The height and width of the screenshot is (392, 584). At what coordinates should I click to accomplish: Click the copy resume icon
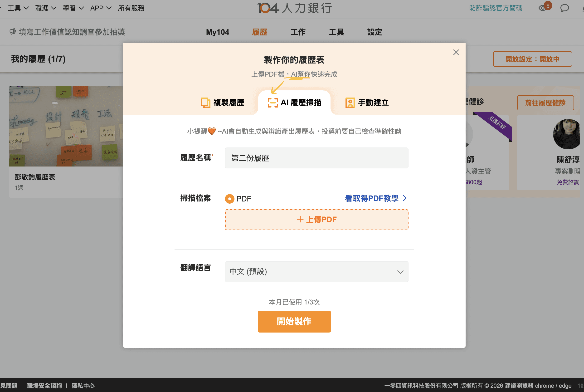tap(205, 103)
